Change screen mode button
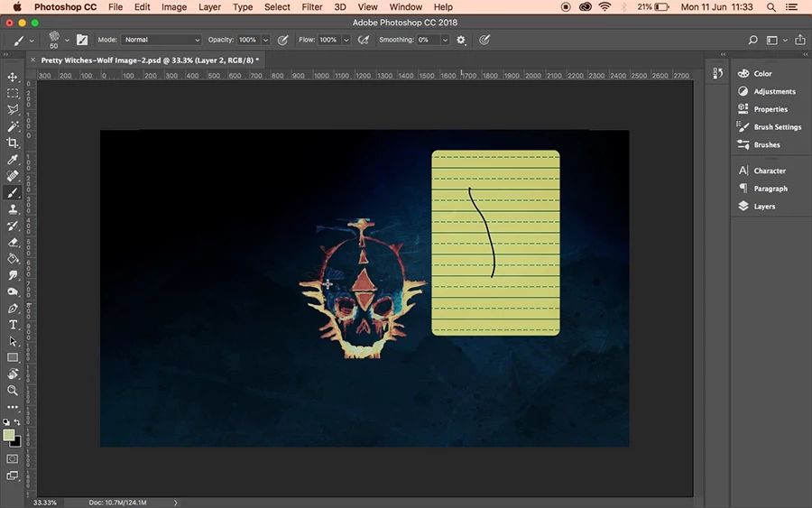812x508 pixels. point(13,476)
